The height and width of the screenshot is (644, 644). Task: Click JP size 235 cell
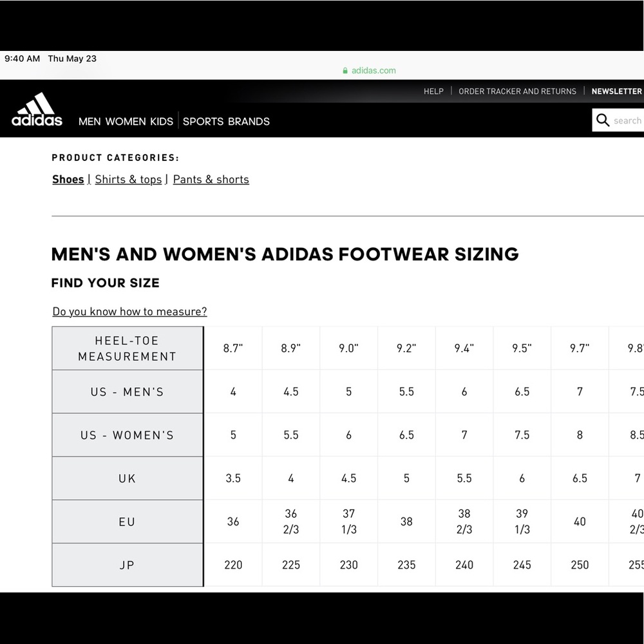[x=406, y=565]
